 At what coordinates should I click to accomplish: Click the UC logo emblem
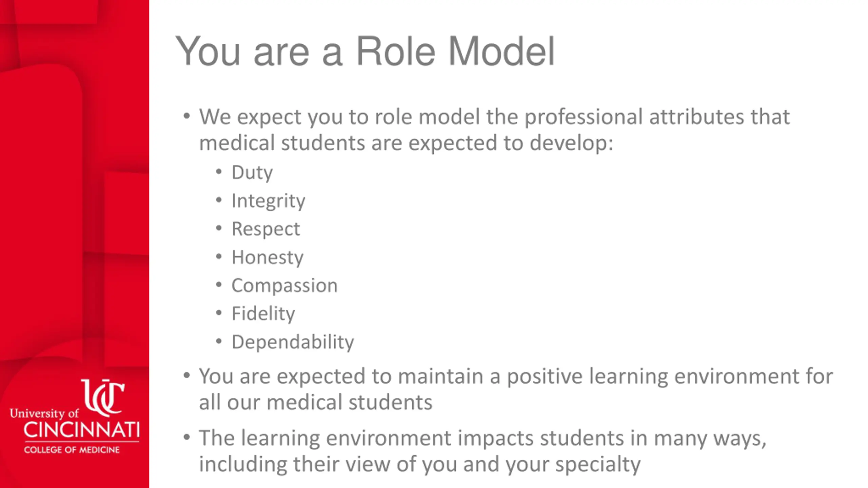point(103,398)
